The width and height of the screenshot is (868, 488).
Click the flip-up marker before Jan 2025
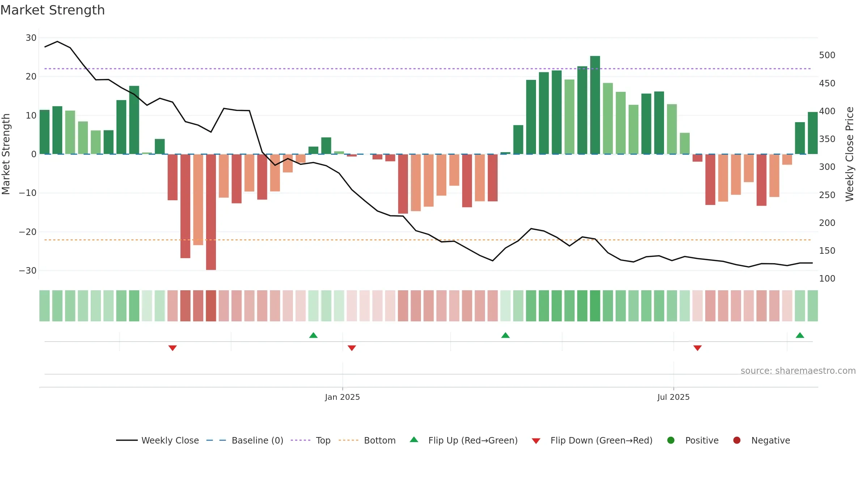tap(314, 335)
